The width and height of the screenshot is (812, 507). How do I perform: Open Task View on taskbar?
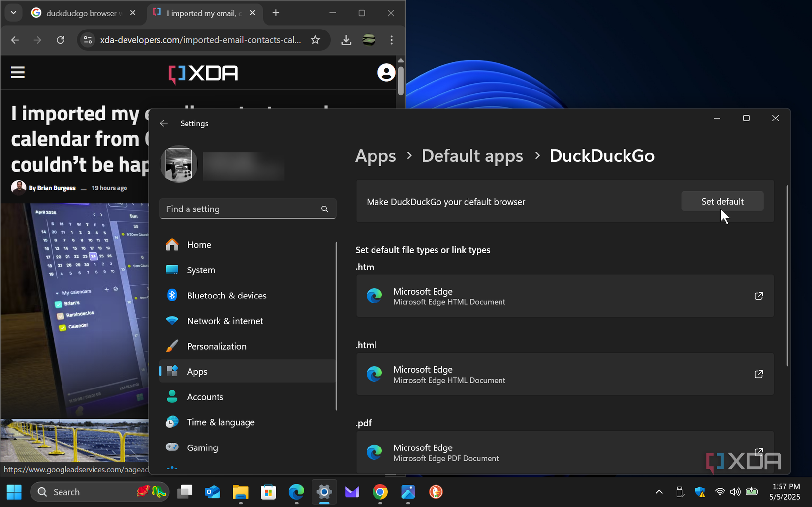185,492
